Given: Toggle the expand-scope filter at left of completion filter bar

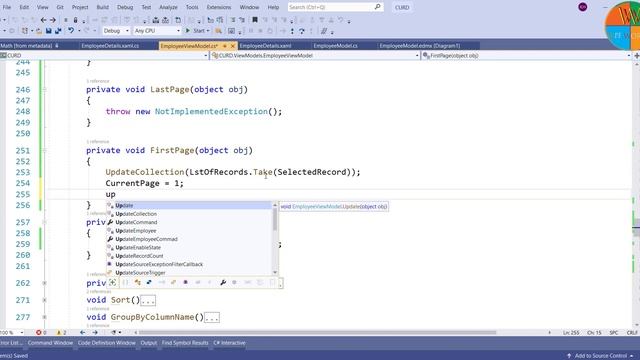Looking at the screenshot, I should click(x=113, y=282).
